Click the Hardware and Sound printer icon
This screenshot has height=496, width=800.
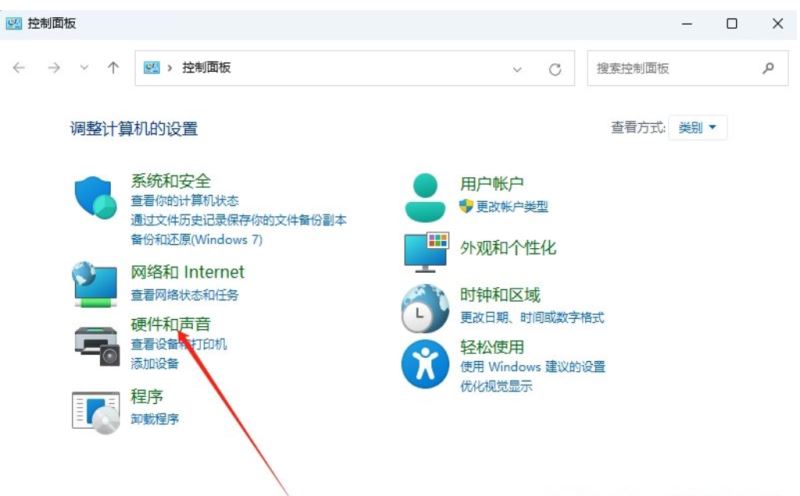[96, 343]
